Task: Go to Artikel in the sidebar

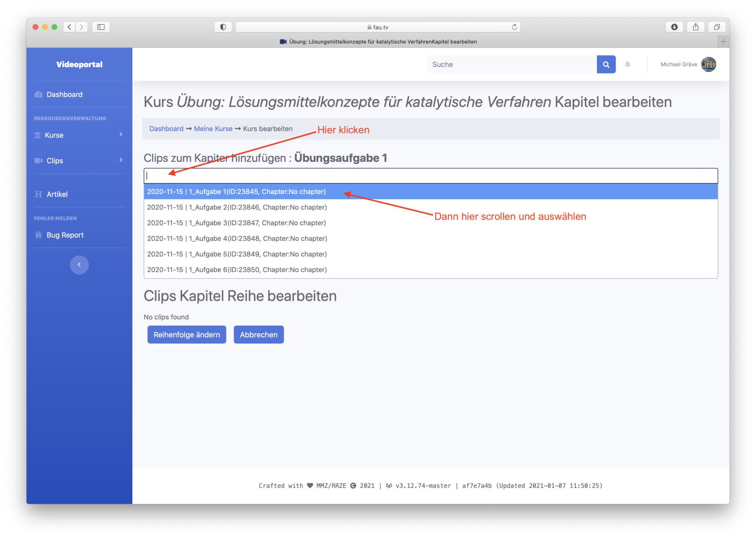Action: point(57,194)
